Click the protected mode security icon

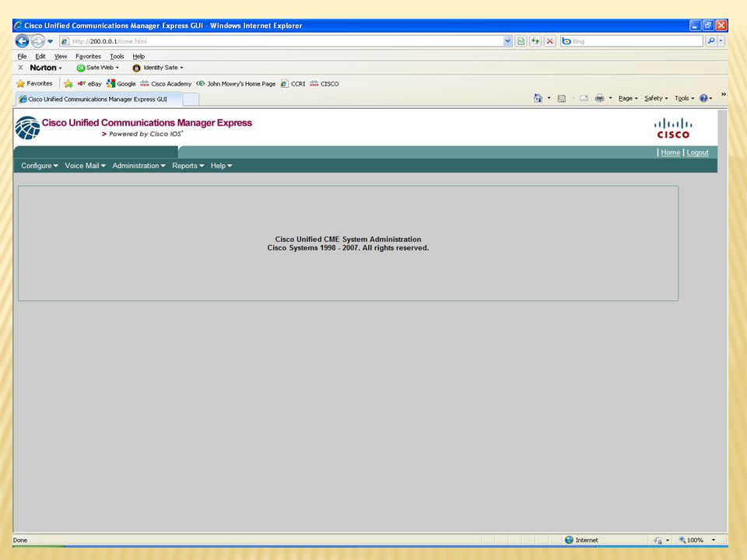[658, 540]
